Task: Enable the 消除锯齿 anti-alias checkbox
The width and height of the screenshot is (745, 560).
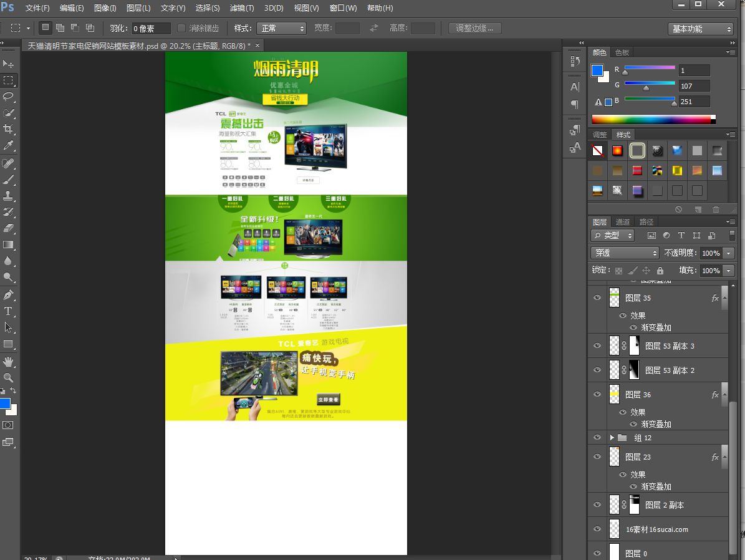Action: pyautogui.click(x=181, y=28)
